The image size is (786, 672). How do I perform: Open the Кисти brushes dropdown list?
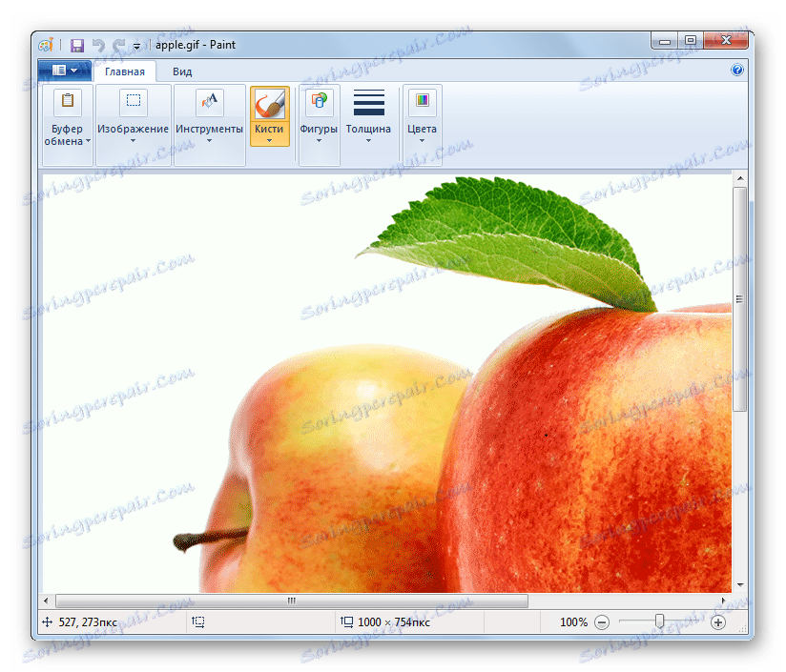pos(269,141)
